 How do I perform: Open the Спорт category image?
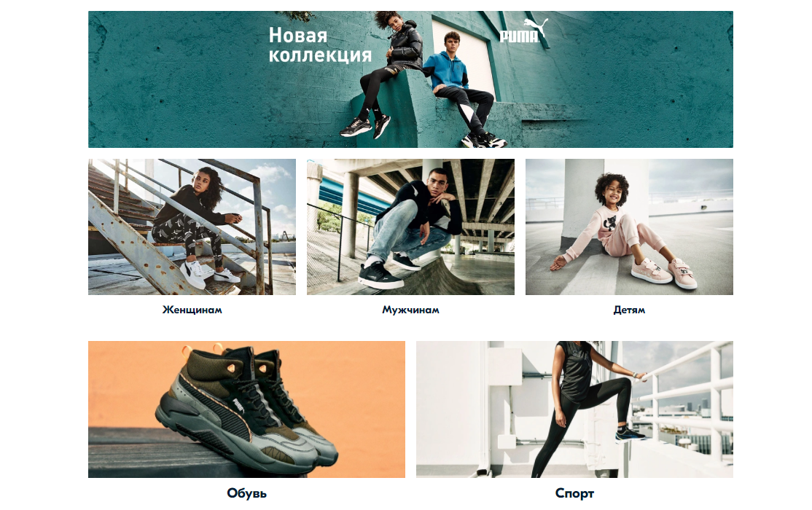pyautogui.click(x=574, y=409)
